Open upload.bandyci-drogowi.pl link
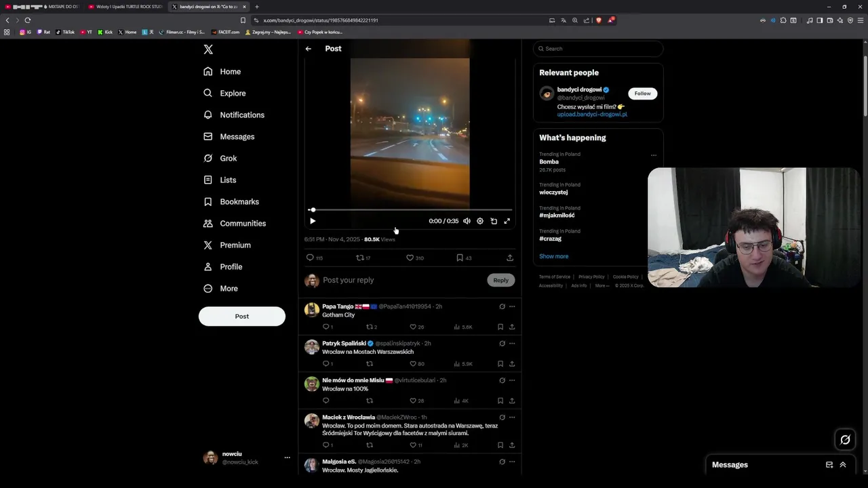868x488 pixels. point(592,115)
